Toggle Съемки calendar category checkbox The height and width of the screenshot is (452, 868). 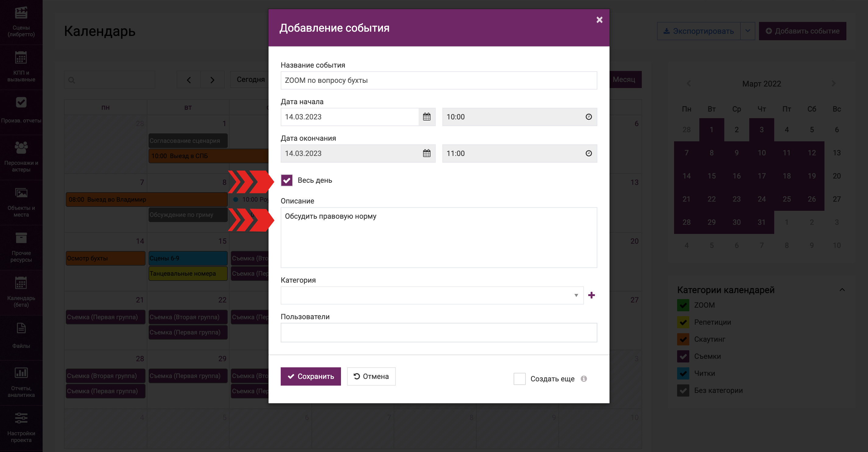tap(683, 356)
